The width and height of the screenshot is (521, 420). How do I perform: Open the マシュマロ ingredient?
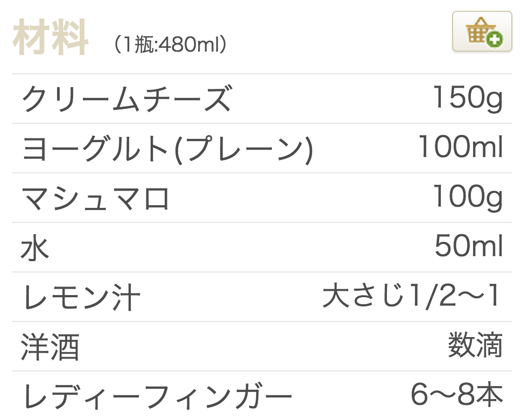(x=95, y=198)
